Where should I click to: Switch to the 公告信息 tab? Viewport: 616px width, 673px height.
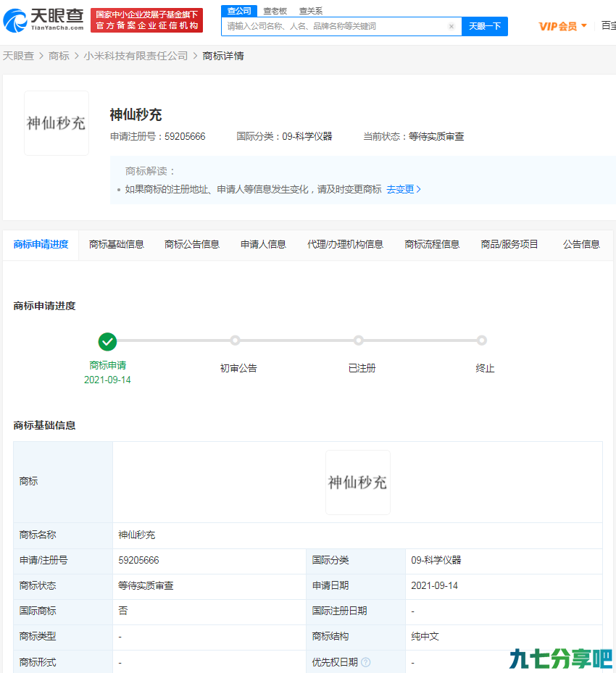581,245
